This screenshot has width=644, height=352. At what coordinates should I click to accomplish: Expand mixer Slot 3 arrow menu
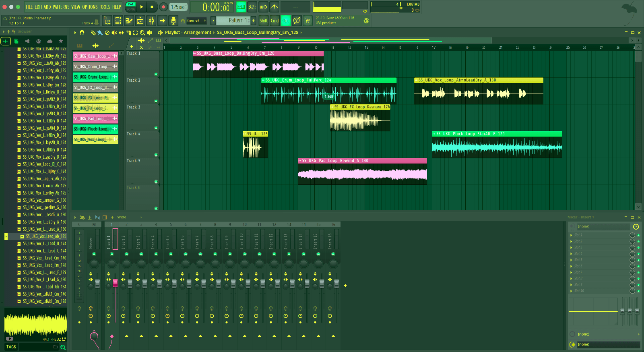point(571,248)
